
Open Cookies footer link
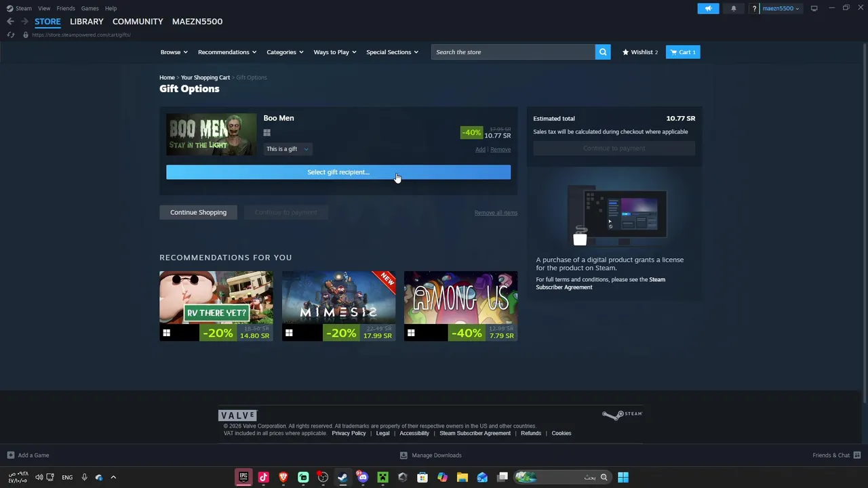point(561,433)
